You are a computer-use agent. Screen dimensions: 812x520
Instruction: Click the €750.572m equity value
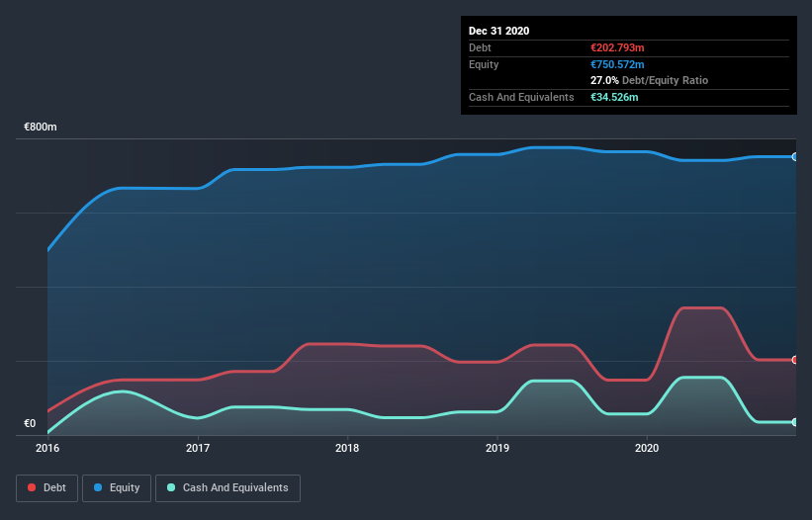[617, 64]
